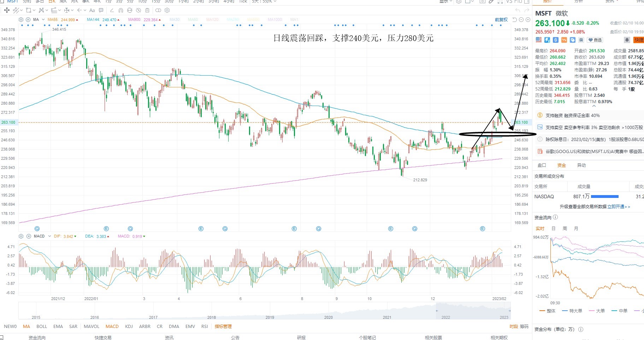
Task: Select 周 fund flow period
Action: [565, 229]
